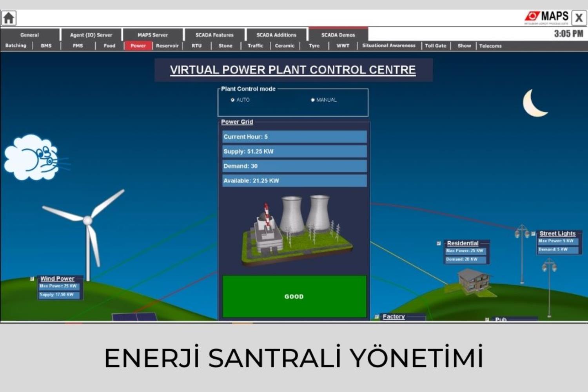588x392 pixels.
Task: Open the SCADA Demos tab
Action: pos(338,35)
